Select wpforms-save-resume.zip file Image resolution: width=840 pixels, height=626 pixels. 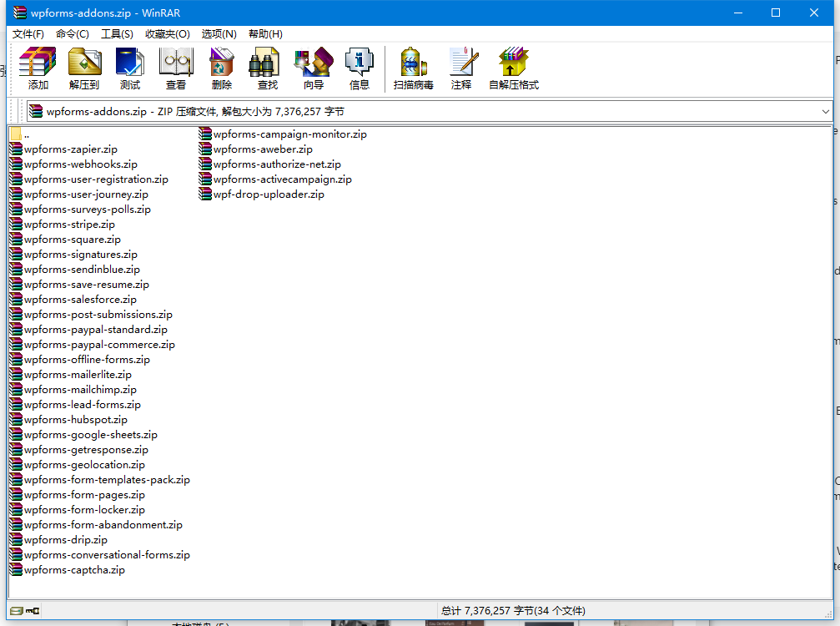[x=80, y=285]
